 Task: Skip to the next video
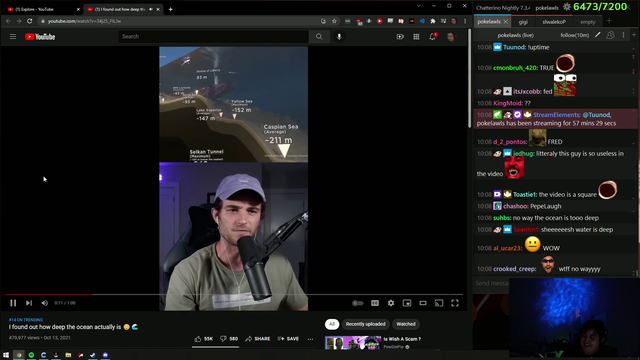[x=29, y=303]
